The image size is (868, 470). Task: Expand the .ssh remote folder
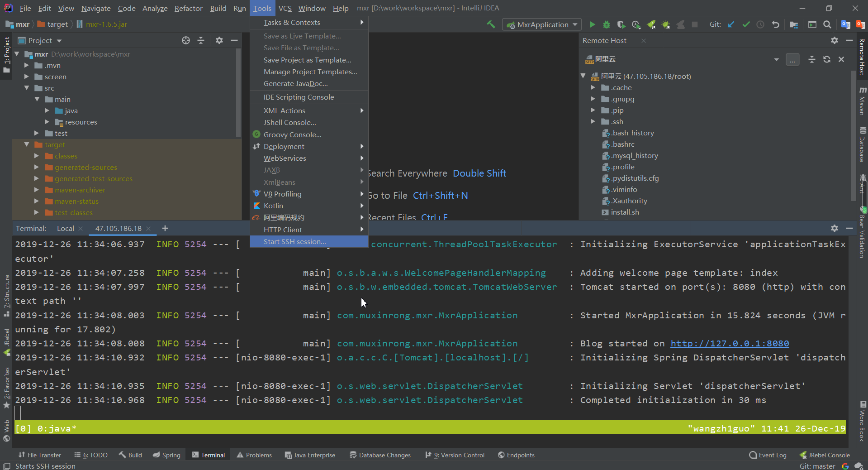pyautogui.click(x=593, y=121)
